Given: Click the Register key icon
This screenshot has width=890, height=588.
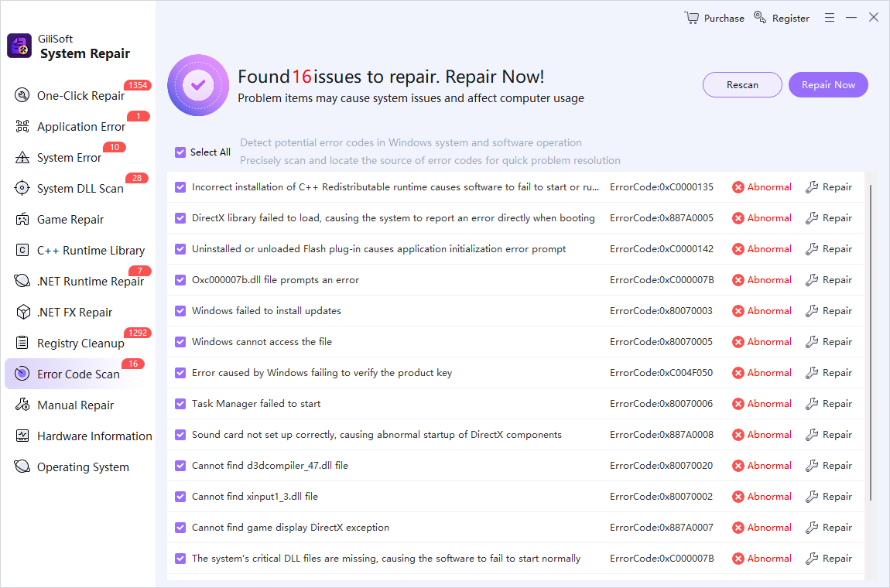Looking at the screenshot, I should [759, 17].
